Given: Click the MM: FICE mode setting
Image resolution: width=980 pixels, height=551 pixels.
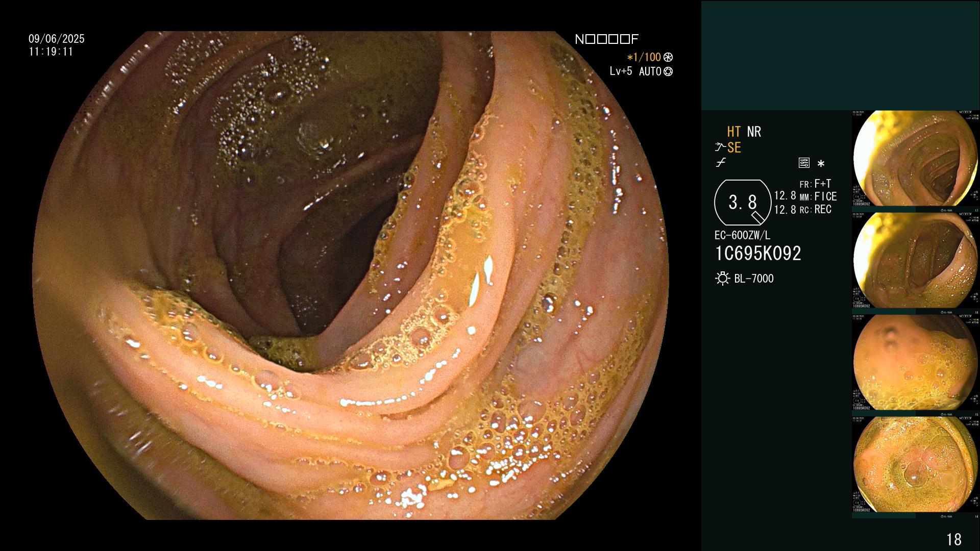Looking at the screenshot, I should click(x=818, y=196).
